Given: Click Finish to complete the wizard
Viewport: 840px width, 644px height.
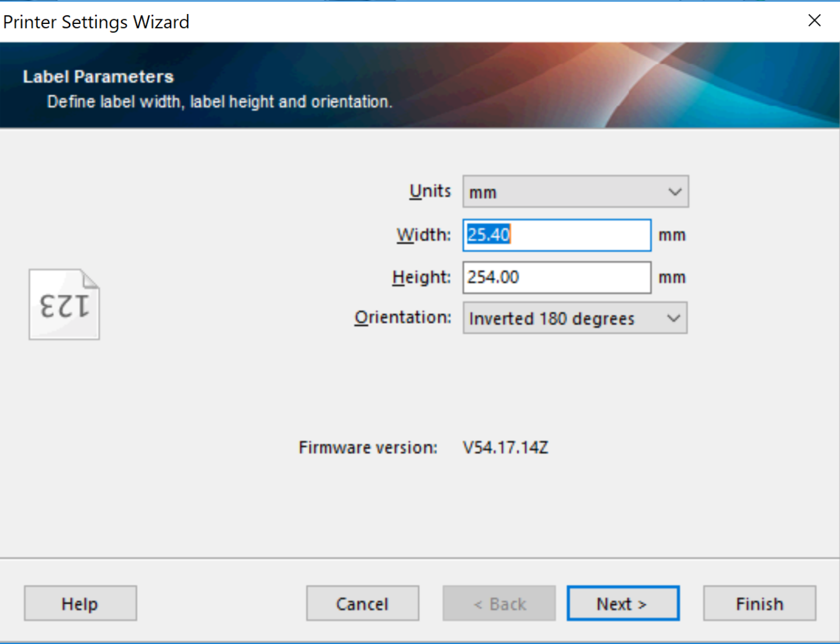Looking at the screenshot, I should [x=759, y=603].
